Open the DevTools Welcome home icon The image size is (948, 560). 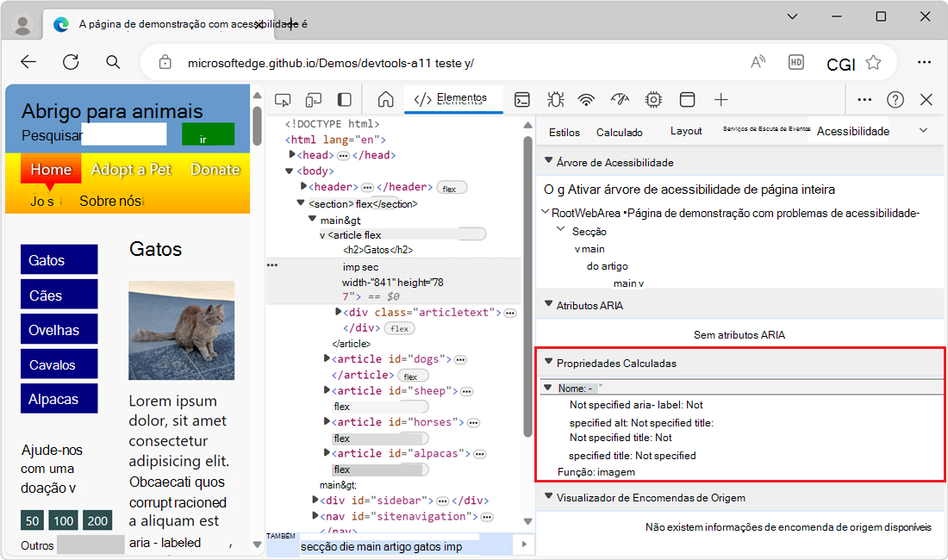[385, 100]
